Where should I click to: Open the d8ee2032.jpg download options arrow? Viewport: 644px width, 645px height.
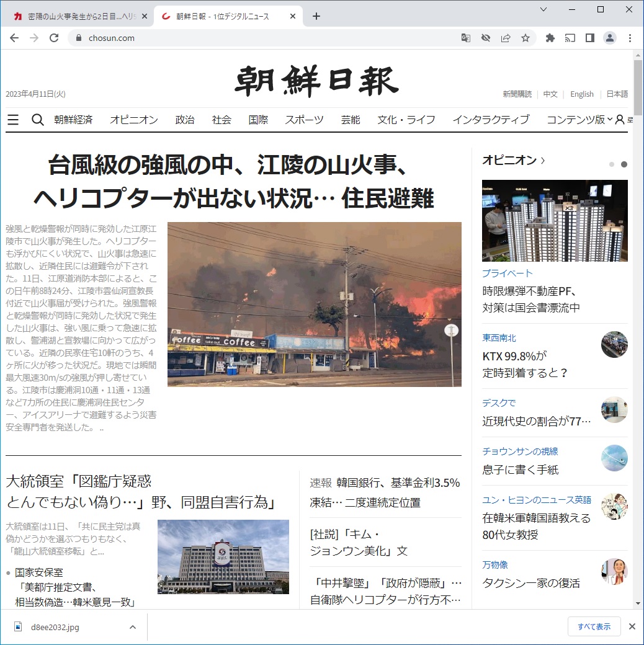coord(132,627)
